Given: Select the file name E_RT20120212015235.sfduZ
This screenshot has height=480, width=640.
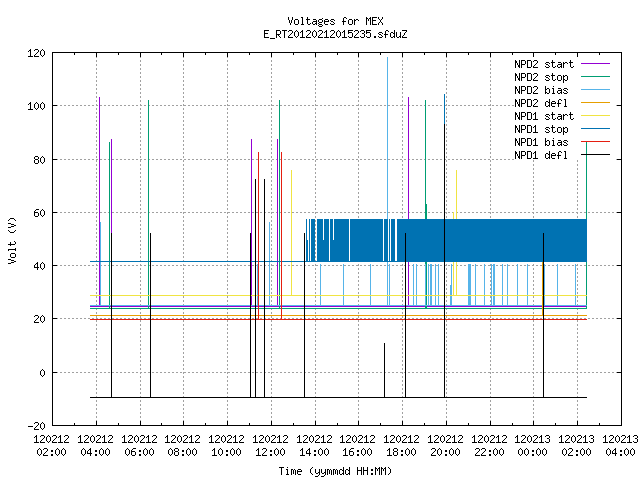Looking at the screenshot, I should (x=335, y=34).
